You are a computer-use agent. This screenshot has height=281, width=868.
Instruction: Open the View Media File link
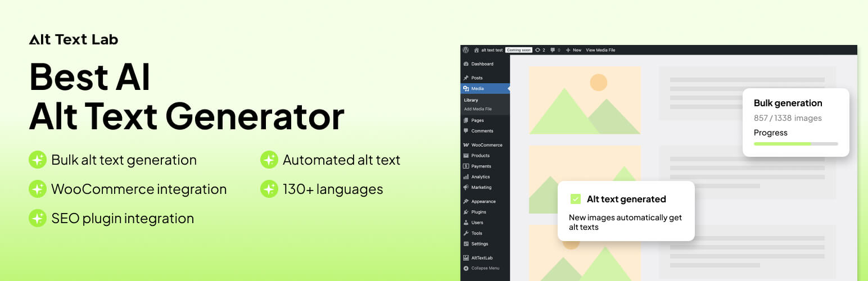[600, 50]
